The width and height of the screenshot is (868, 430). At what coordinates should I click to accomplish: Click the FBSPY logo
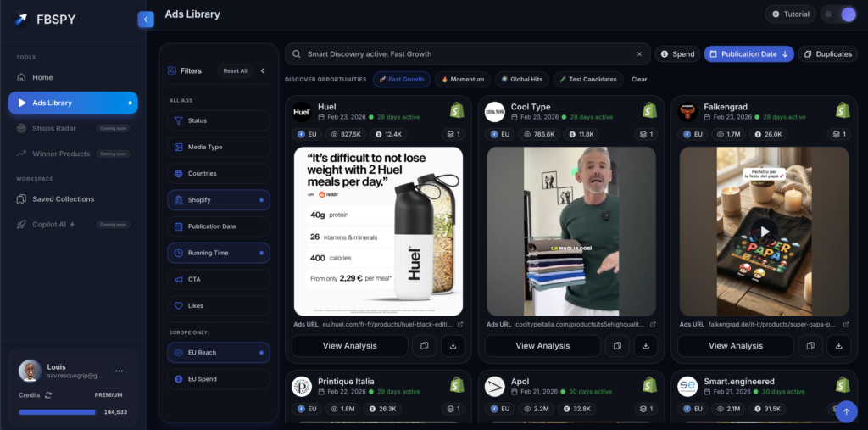45,20
